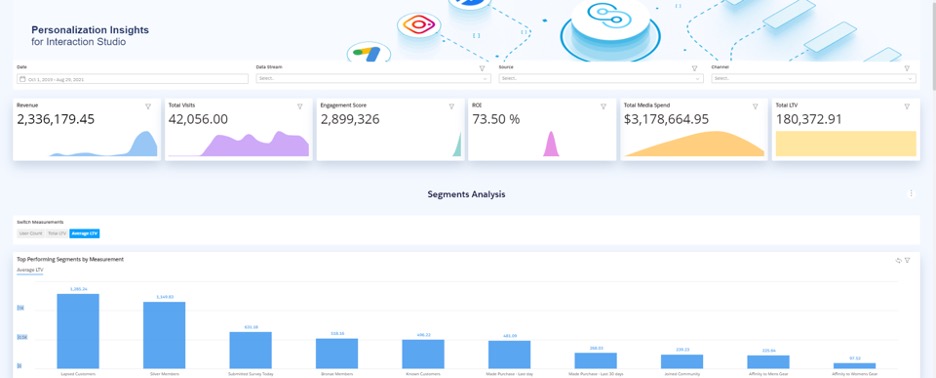Click the filter icon on the ROI card
Screen dimensions: 936x378
[x=604, y=106]
